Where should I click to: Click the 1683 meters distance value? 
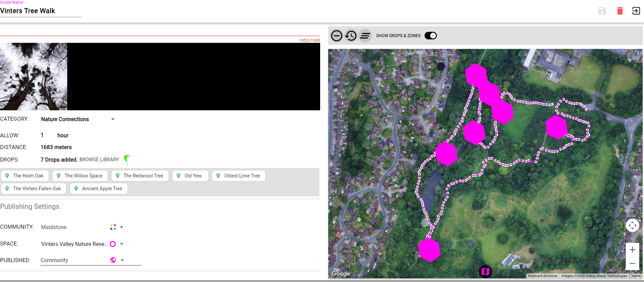(x=56, y=147)
